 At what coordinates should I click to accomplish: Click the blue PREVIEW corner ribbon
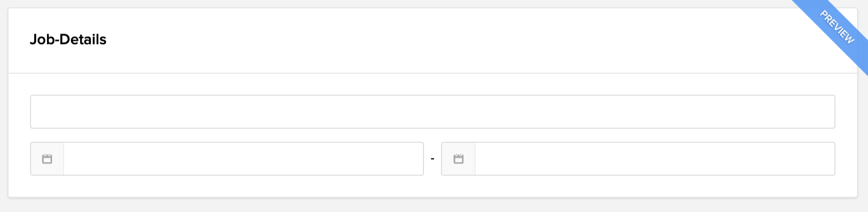coord(836,27)
